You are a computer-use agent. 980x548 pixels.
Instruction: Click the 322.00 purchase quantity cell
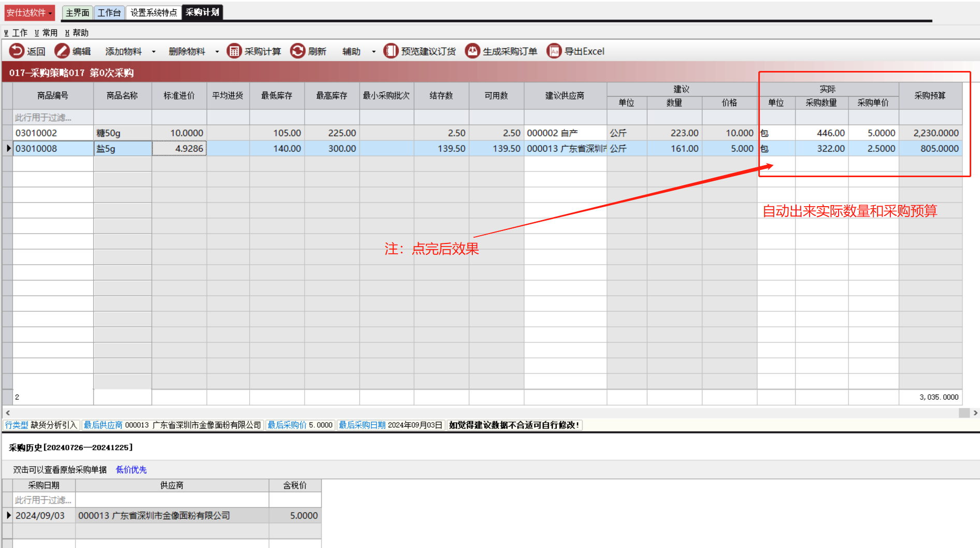coord(822,149)
